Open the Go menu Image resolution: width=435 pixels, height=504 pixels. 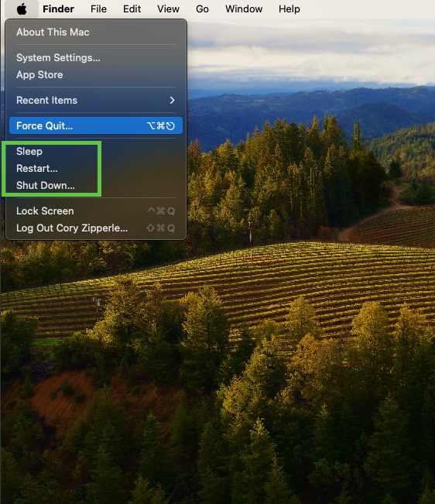click(202, 9)
